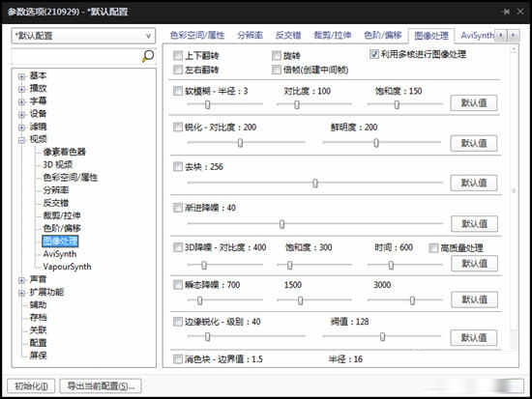Screen dimensions: 532x399
Task: Check 高质量处理 option
Action: pyautogui.click(x=433, y=248)
